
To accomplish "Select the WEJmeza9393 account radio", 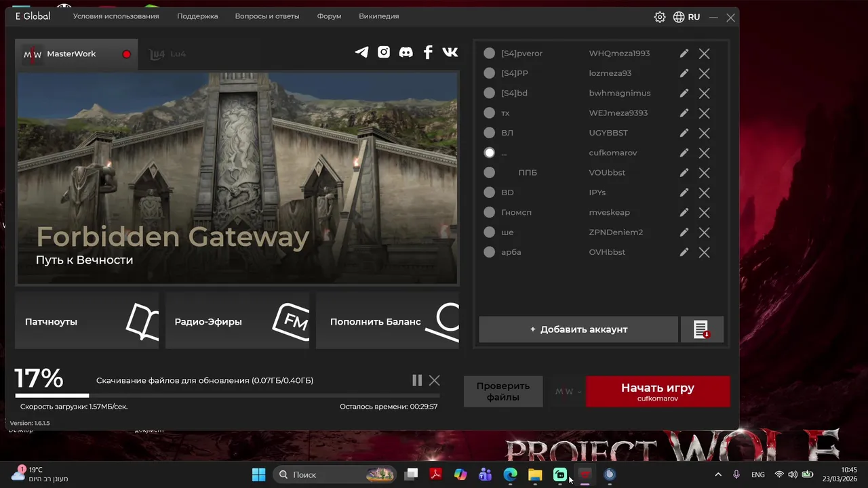I will click(489, 113).
